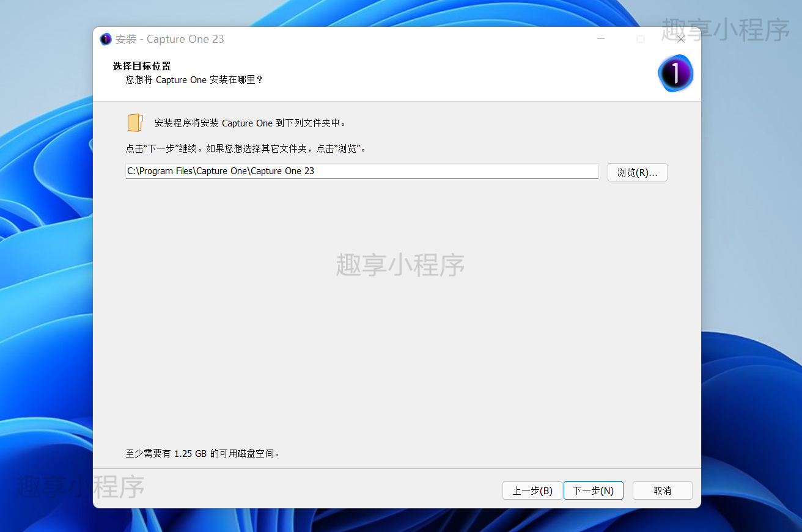Click the Capture One logo in header
Viewport: 802px width, 532px height.
[x=675, y=73]
